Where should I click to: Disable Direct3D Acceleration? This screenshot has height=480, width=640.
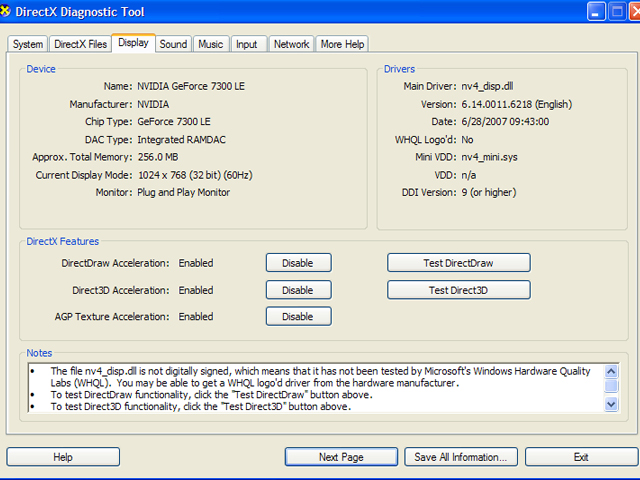click(298, 290)
